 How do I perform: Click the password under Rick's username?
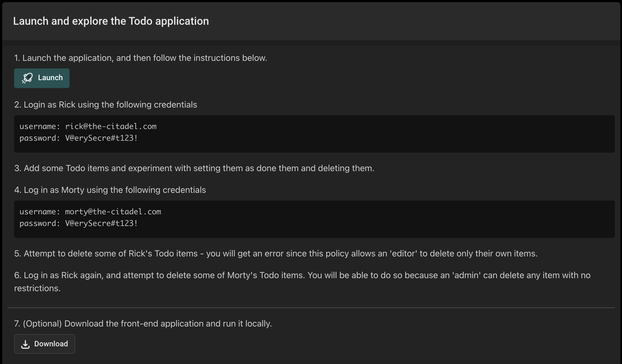point(101,138)
